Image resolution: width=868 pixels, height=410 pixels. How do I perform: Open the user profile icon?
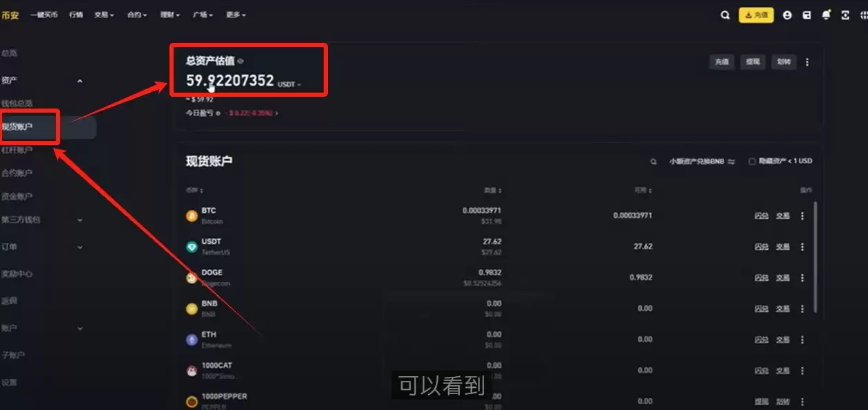787,15
